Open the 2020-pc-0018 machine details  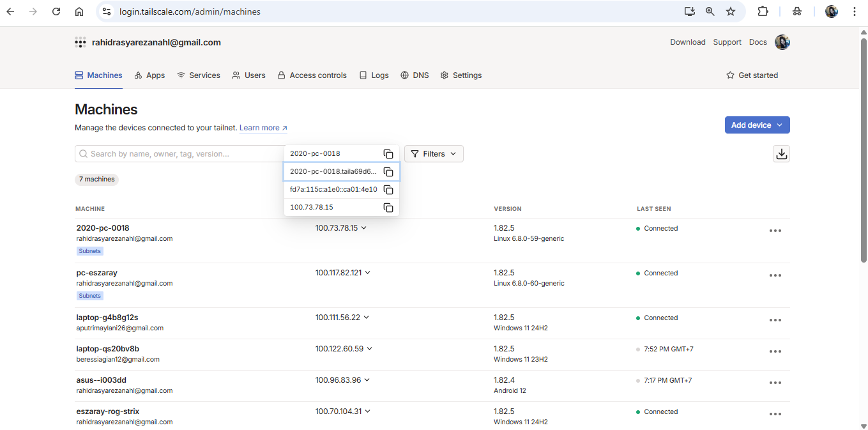[103, 228]
